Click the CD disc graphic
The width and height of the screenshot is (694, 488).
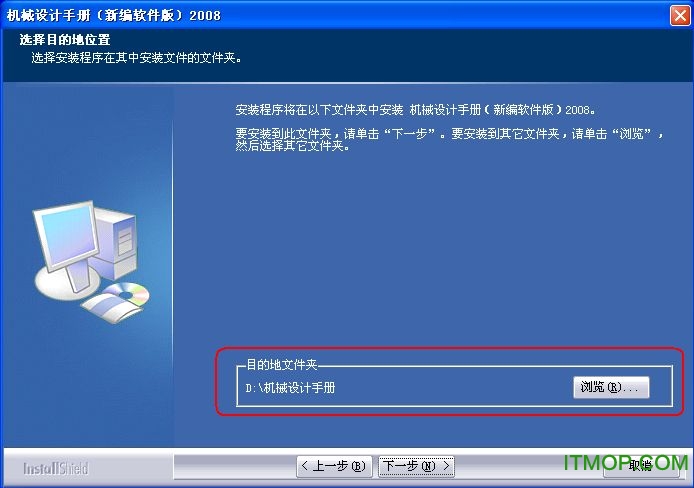(x=128, y=294)
